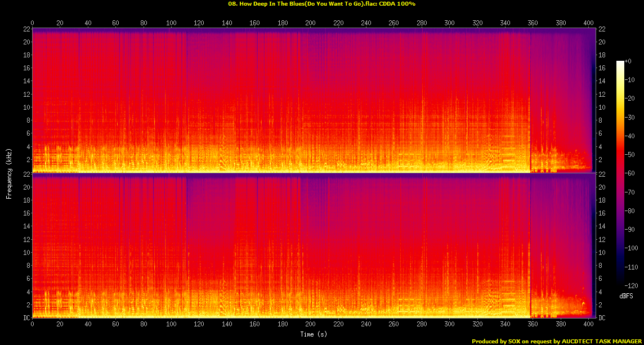Select the 0 mark on the top time axis
The image size is (644, 345).
(x=33, y=23)
